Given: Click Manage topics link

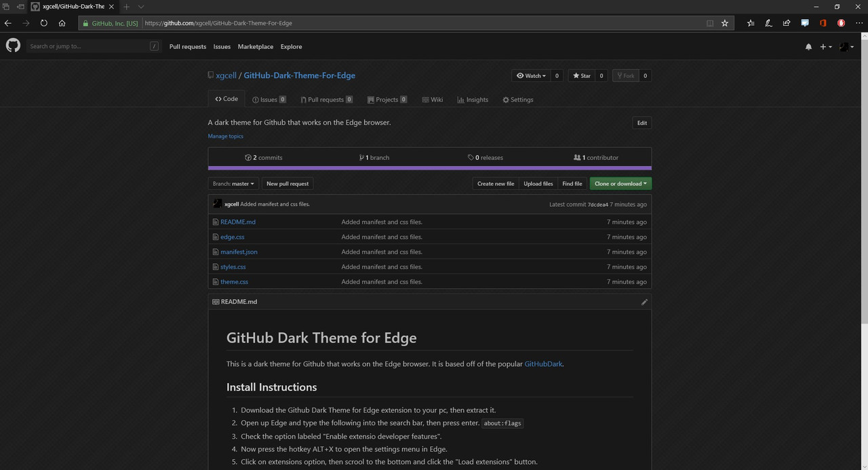Looking at the screenshot, I should pyautogui.click(x=226, y=136).
